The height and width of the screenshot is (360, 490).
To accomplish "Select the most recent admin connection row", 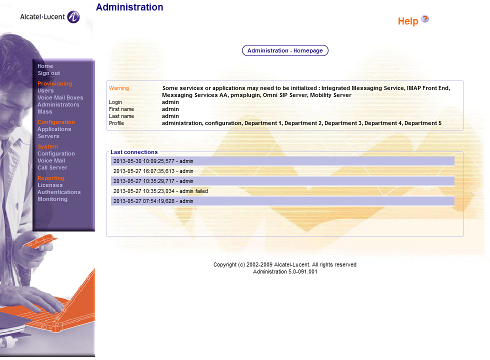I will [x=283, y=161].
